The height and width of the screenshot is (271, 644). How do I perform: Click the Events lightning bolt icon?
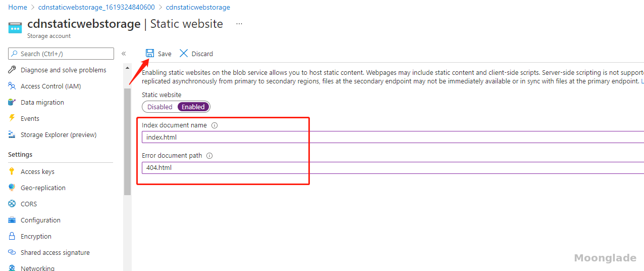(12, 118)
